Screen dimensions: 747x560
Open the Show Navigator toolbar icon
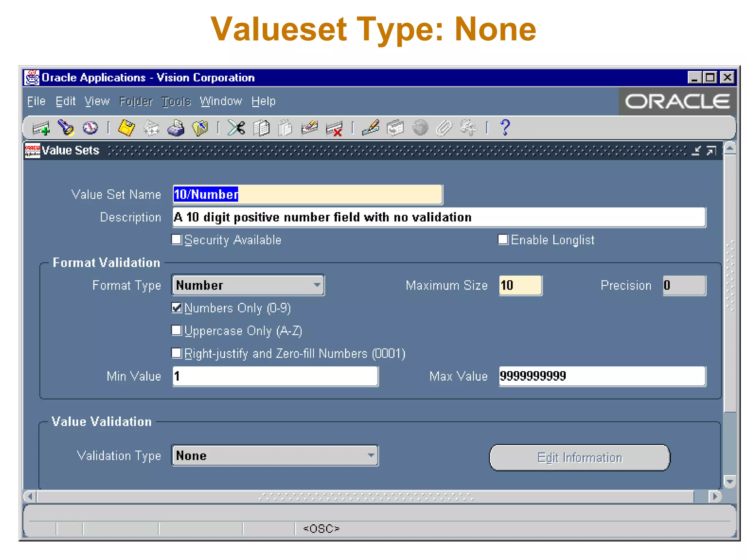(x=90, y=128)
